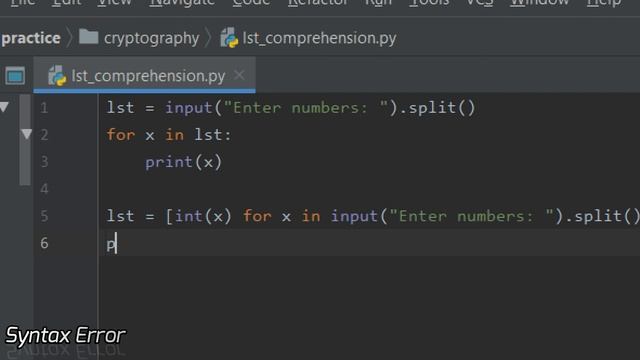Open the Tools menu
This screenshot has height=360, width=640.
(429, 2)
